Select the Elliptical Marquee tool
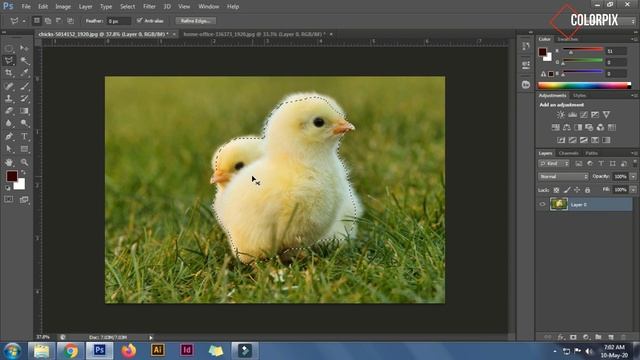The image size is (640, 360). [9, 49]
